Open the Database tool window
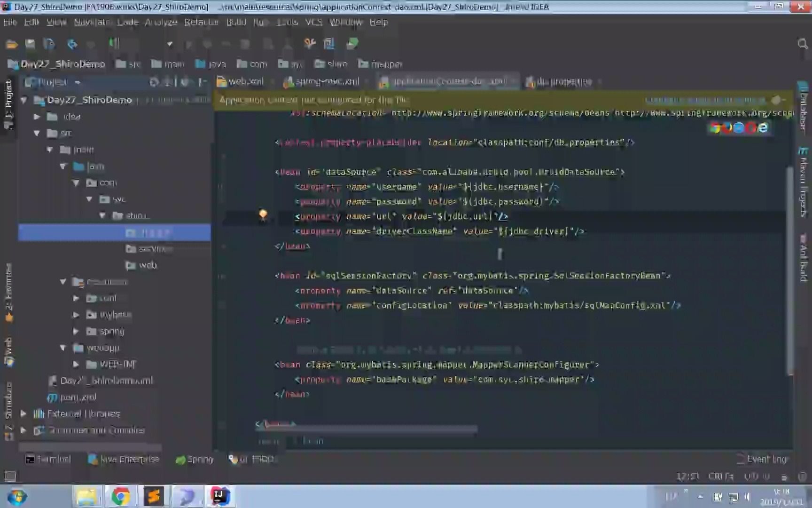The width and height of the screenshot is (812, 508). point(804,106)
